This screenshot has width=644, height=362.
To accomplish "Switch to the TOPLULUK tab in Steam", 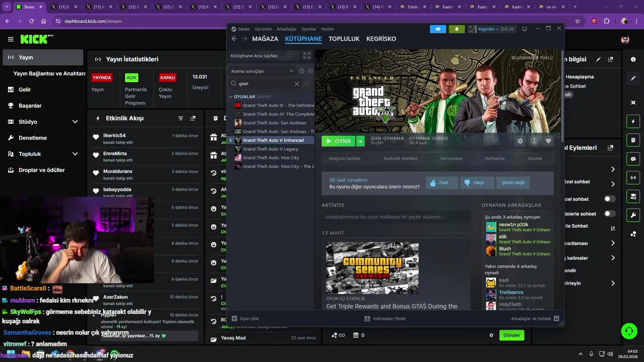I will tap(344, 39).
